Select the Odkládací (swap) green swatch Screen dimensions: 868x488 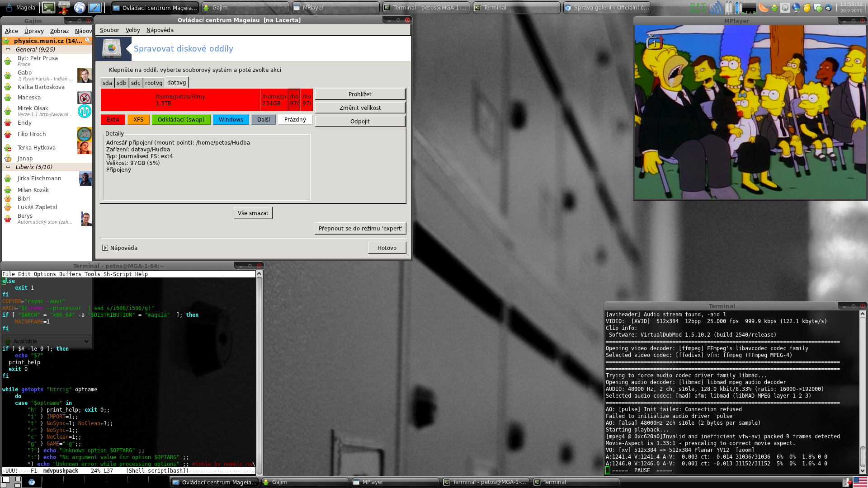pyautogui.click(x=181, y=119)
